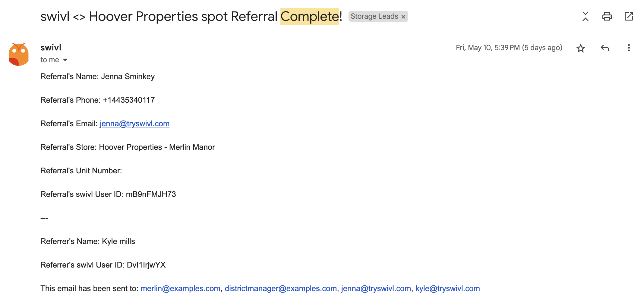Click the highlighted word Complete
Image resolution: width=644 pixels, height=305 pixels.
point(310,16)
